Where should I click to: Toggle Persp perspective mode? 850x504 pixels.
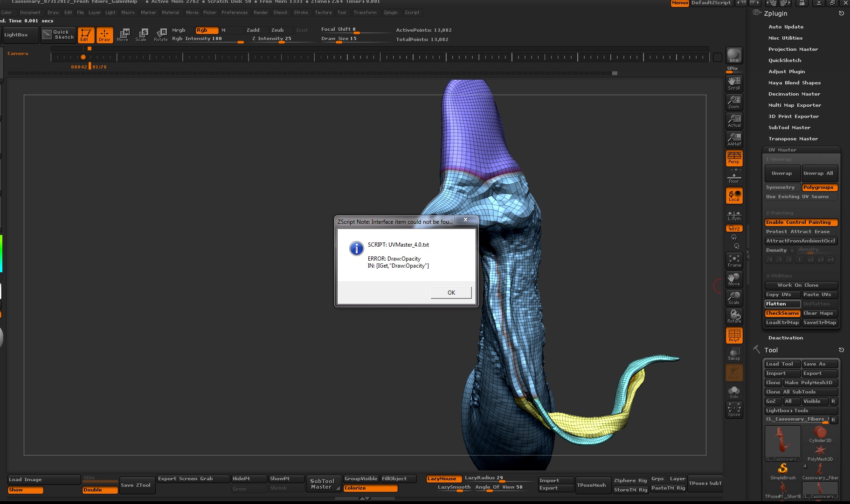click(734, 158)
